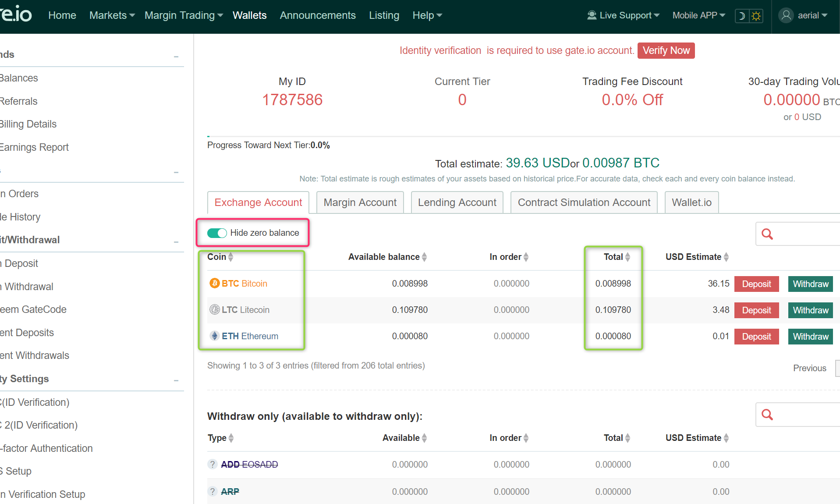This screenshot has height=504, width=840.
Task: Click the user avatar icon
Action: [x=786, y=15]
